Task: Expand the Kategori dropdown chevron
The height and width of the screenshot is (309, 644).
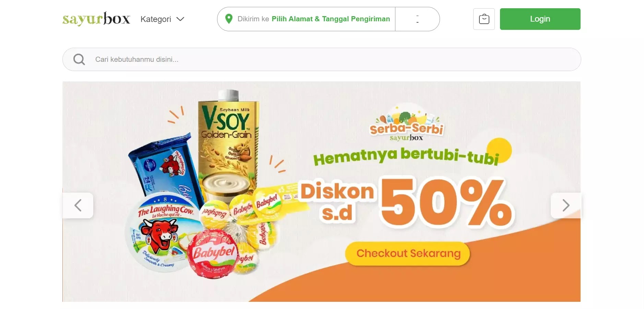Action: [x=180, y=19]
